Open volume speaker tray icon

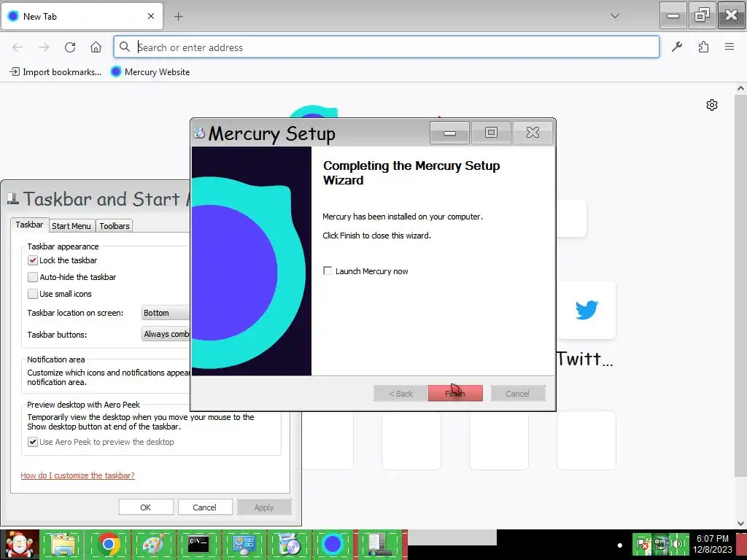pos(678,544)
